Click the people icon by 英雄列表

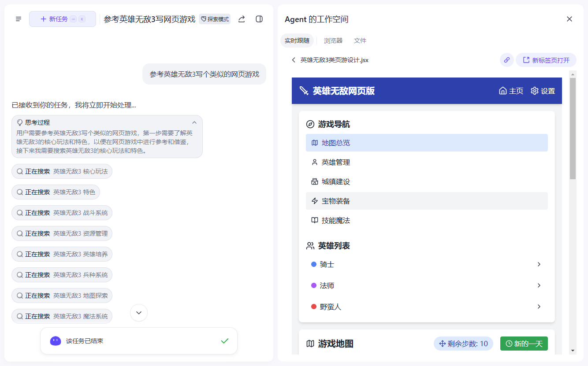tap(310, 246)
